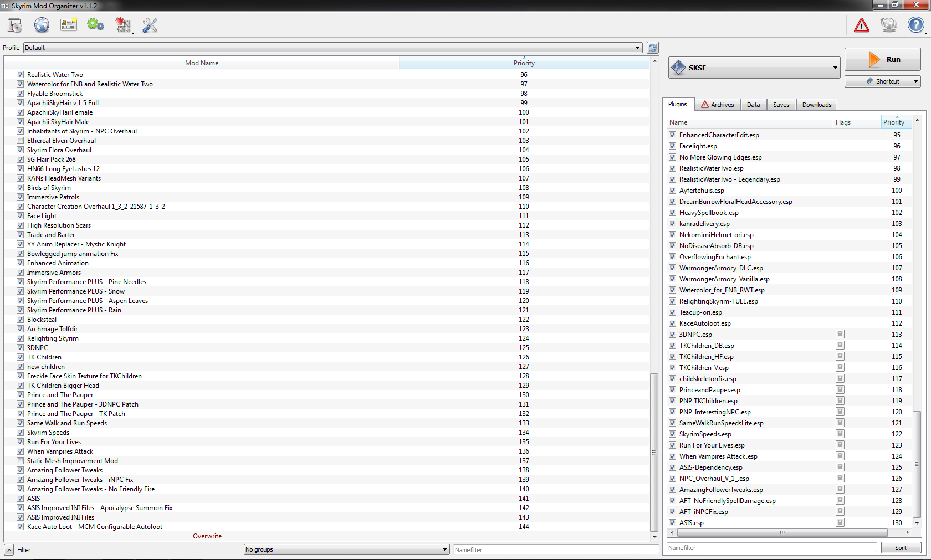931x560 pixels.
Task: Toggle the Flyable Broomstick mod checkbox
Action: pos(20,94)
